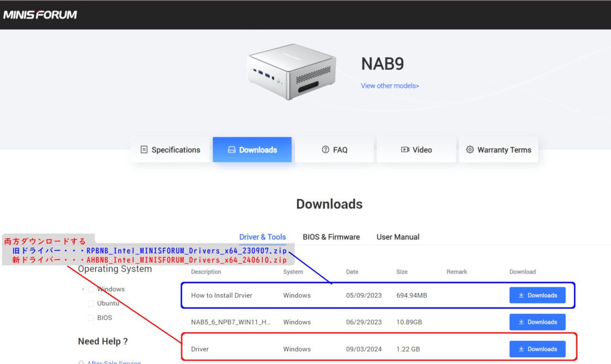Switch to BIOS & Firmware sub-tab
The width and height of the screenshot is (611, 364).
(x=331, y=237)
